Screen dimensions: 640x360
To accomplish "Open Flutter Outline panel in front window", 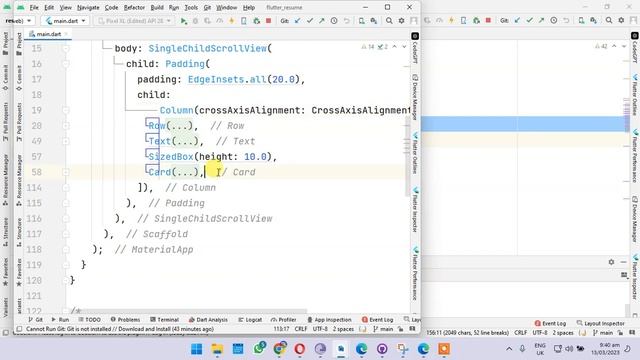I will click(x=415, y=153).
